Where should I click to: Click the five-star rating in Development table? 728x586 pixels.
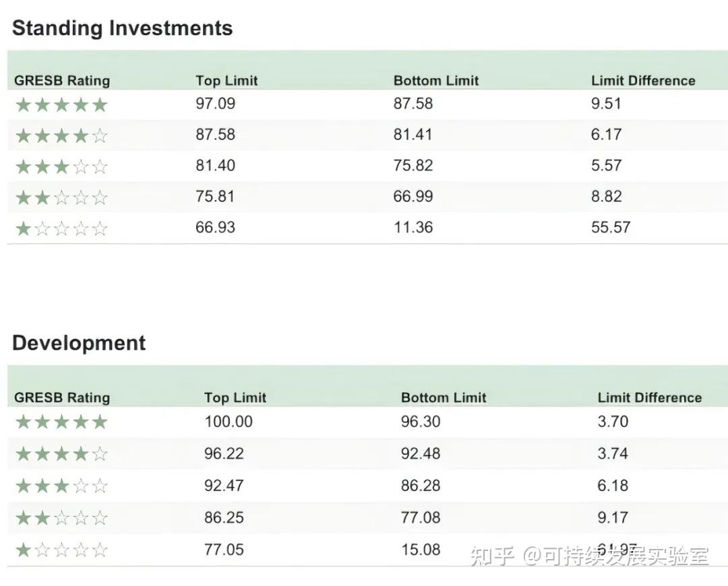(x=61, y=422)
